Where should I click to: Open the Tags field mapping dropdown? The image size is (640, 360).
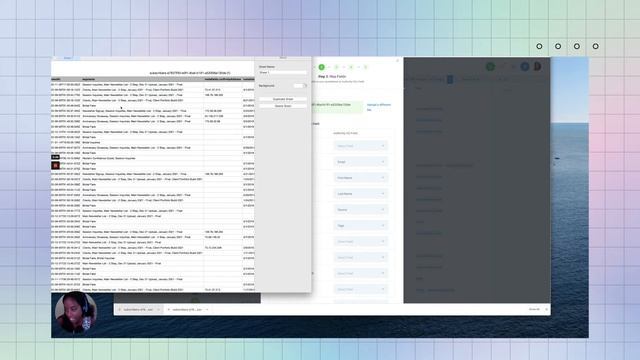tap(360, 226)
